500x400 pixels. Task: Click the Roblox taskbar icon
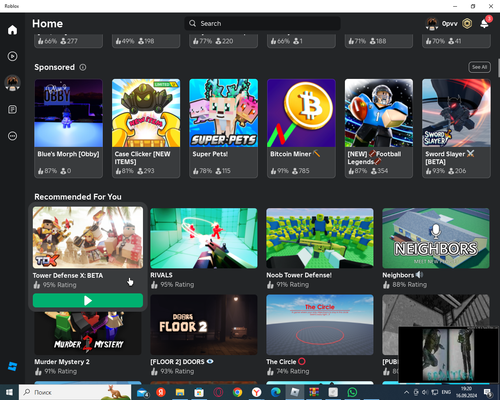pyautogui.click(x=295, y=392)
